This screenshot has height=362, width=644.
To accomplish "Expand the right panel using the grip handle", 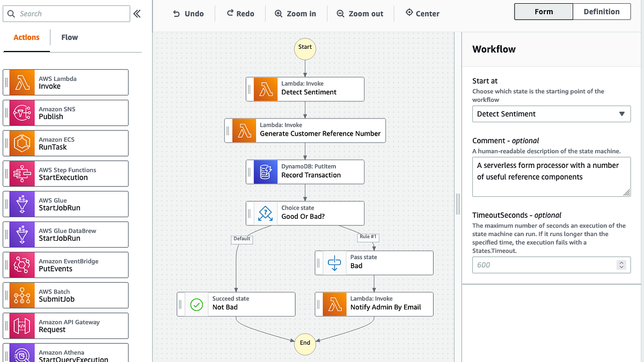I will coord(457,204).
